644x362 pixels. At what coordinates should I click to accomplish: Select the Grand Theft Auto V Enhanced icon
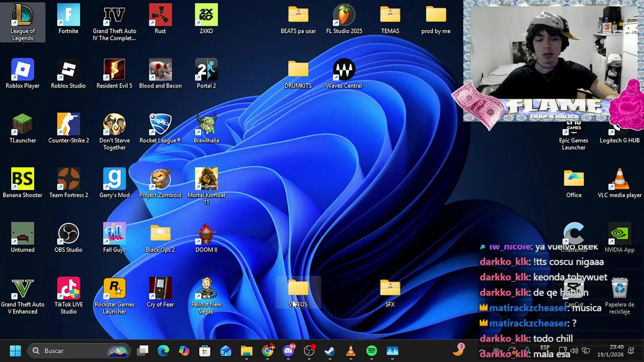pyautogui.click(x=23, y=296)
